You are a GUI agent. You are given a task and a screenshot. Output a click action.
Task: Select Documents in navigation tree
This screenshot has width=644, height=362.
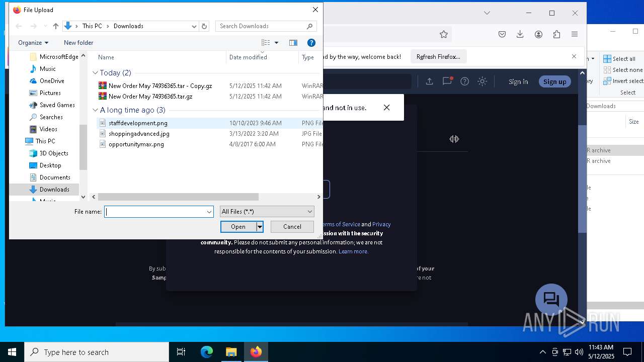55,177
